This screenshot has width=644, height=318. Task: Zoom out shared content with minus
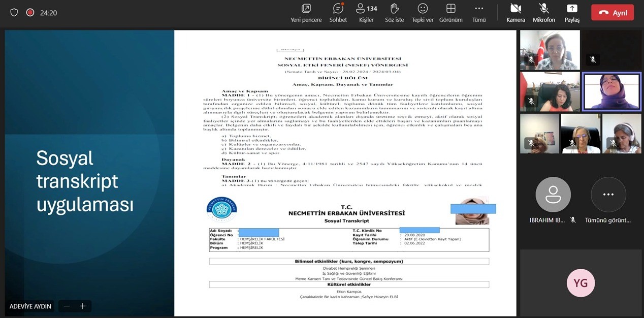click(x=66, y=306)
